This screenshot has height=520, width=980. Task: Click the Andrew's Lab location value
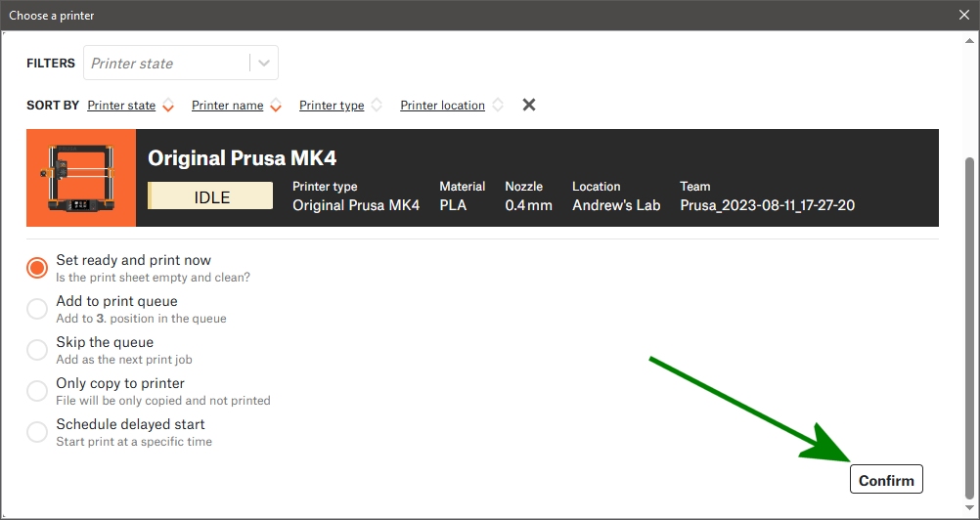click(616, 205)
